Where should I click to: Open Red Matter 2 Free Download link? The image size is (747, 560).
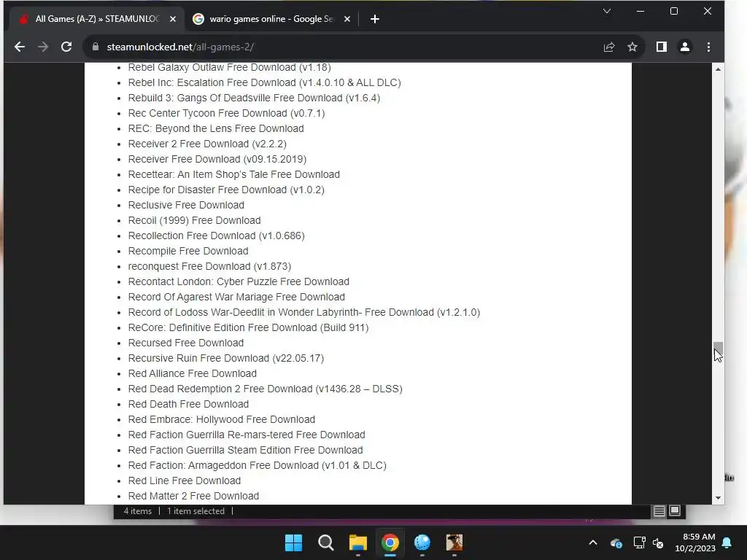tap(193, 496)
